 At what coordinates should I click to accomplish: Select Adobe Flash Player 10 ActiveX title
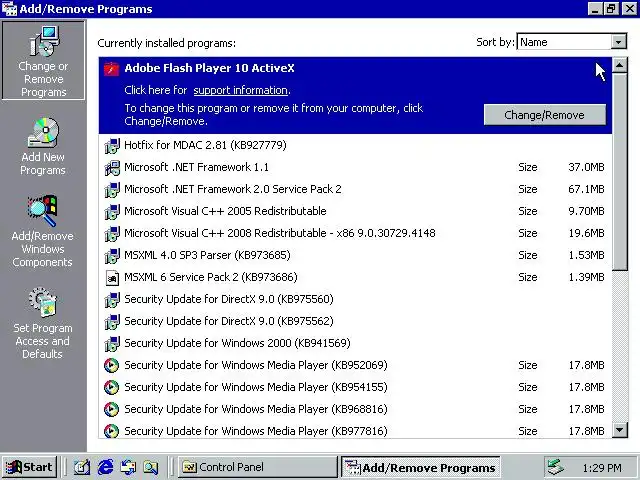click(209, 68)
